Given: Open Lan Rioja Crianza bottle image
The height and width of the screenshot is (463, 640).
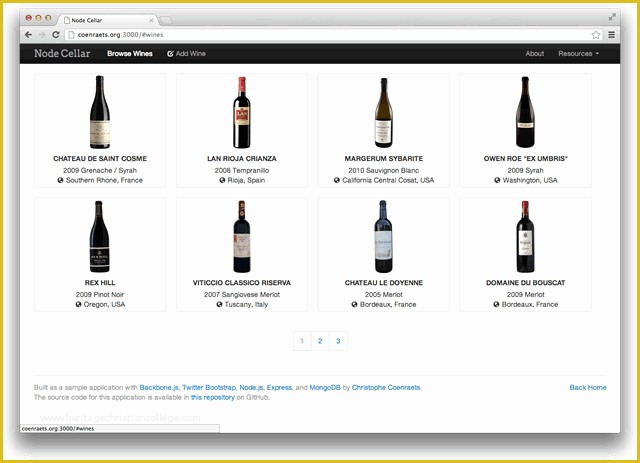Looking at the screenshot, I should [242, 112].
